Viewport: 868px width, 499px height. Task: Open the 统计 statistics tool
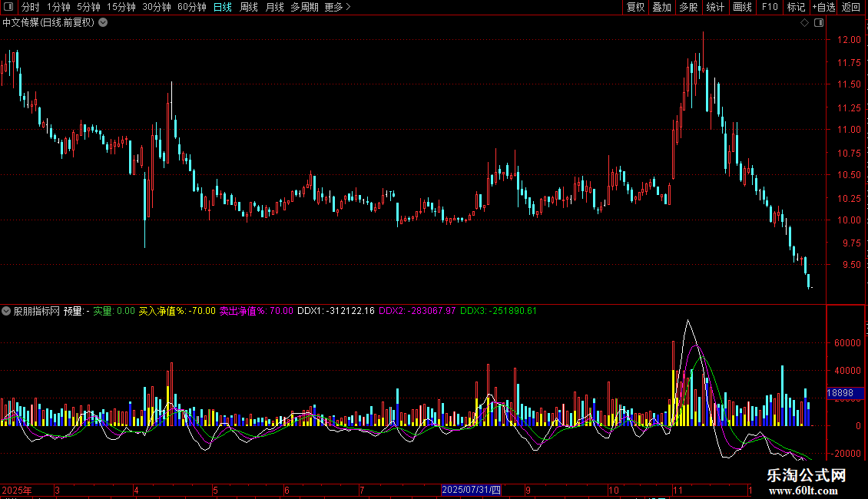(715, 7)
